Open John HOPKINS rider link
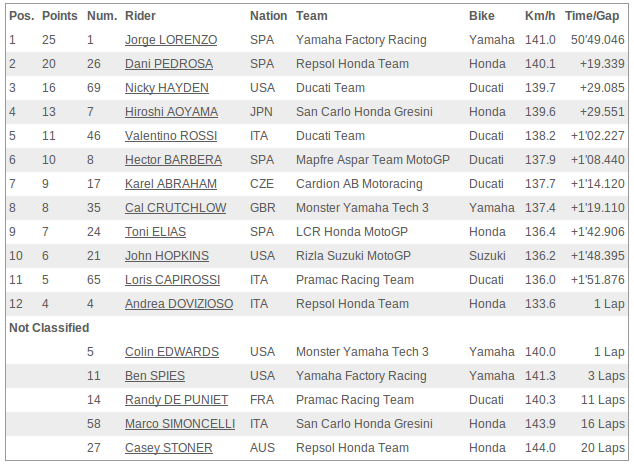 (167, 256)
